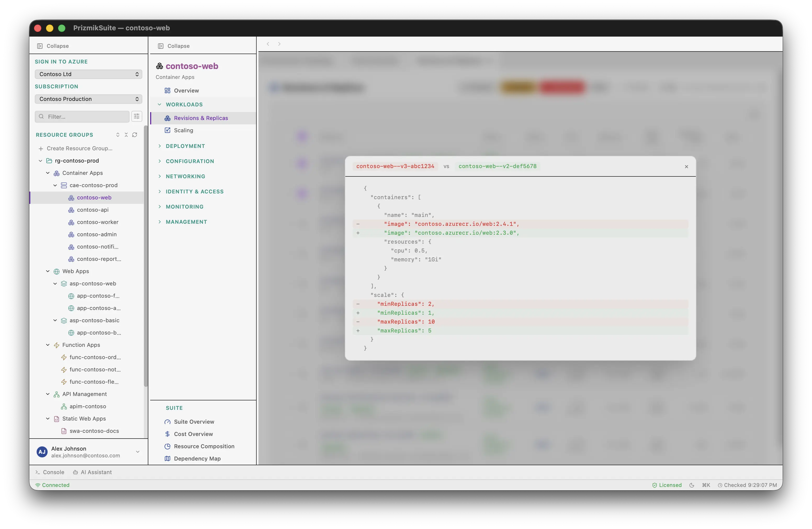Open the Overview page
812x529 pixels.
[x=203, y=90]
